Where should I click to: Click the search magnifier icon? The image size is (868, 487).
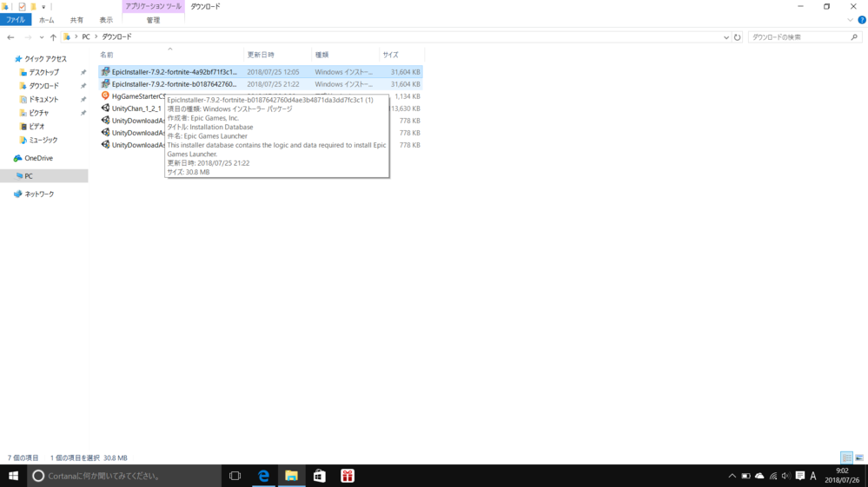(854, 37)
